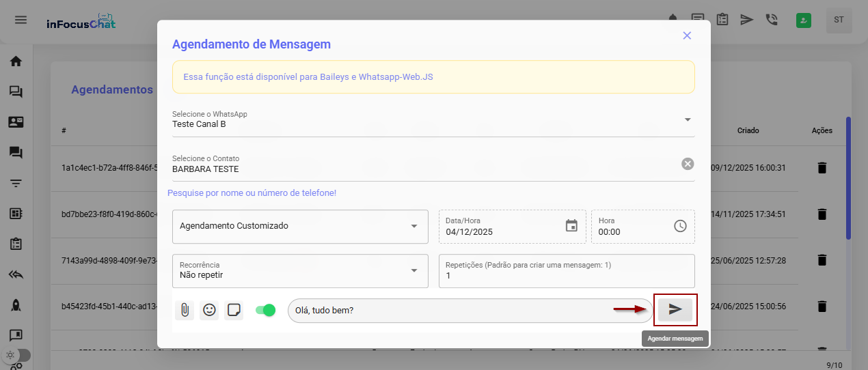
Task: Click the Repetições input field
Action: 566,275
